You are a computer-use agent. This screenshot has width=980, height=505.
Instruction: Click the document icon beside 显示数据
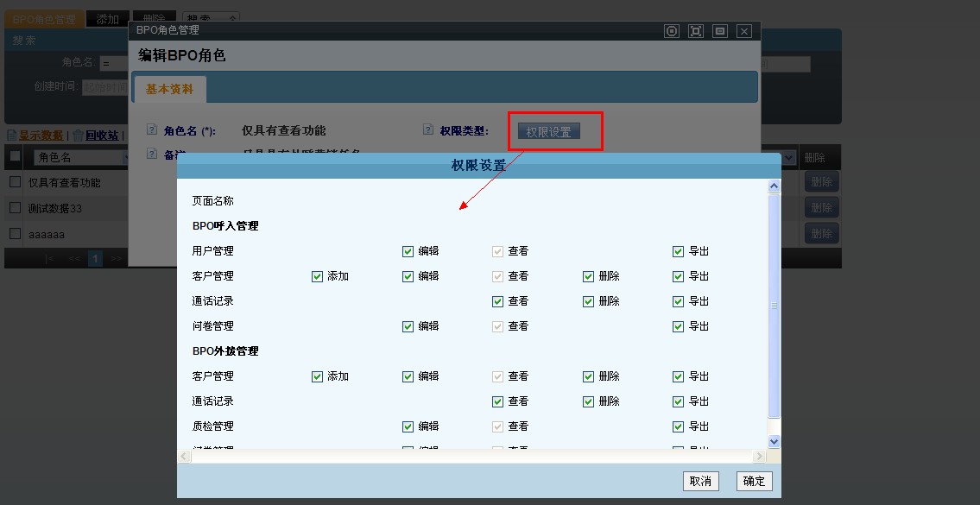pos(11,136)
